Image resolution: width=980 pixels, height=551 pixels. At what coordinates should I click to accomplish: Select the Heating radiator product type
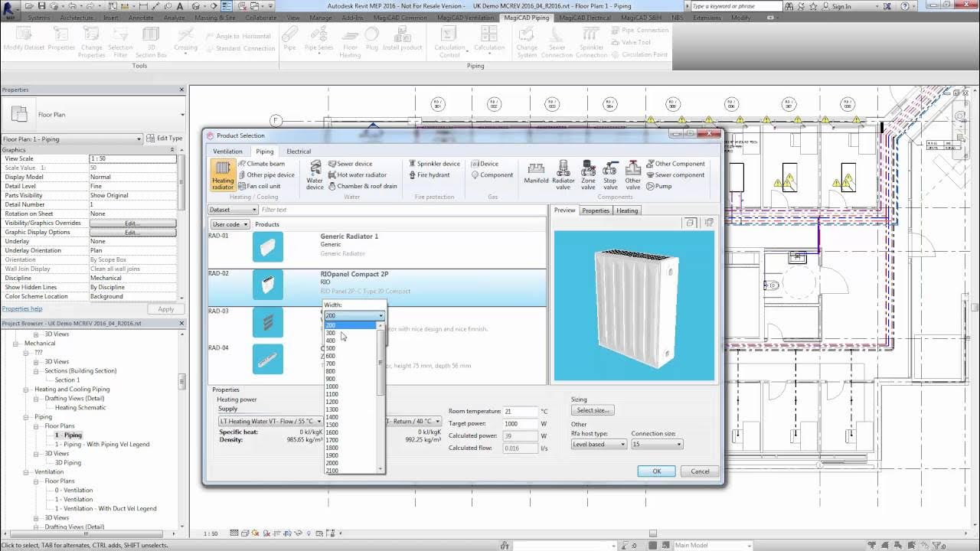[223, 174]
